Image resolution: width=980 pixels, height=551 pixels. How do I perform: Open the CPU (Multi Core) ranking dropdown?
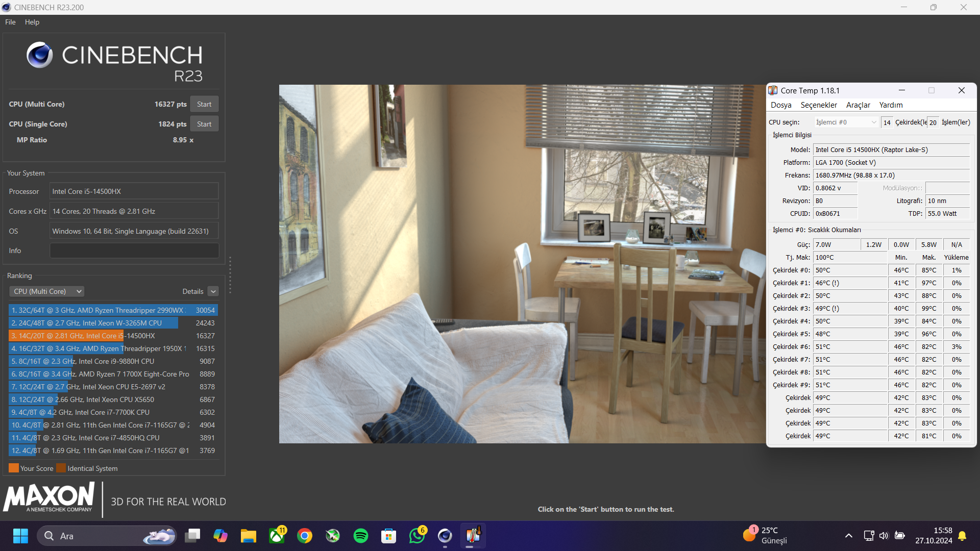click(46, 291)
